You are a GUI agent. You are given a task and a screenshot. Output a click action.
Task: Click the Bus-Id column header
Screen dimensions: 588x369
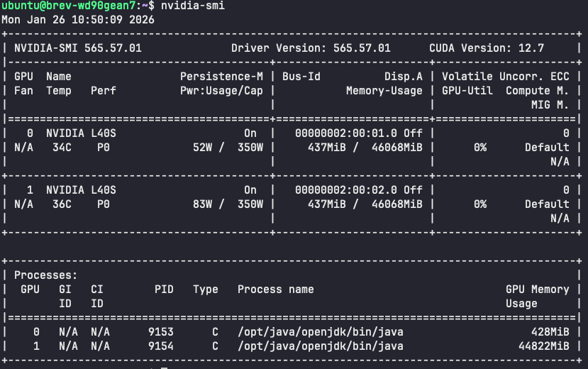[301, 77]
